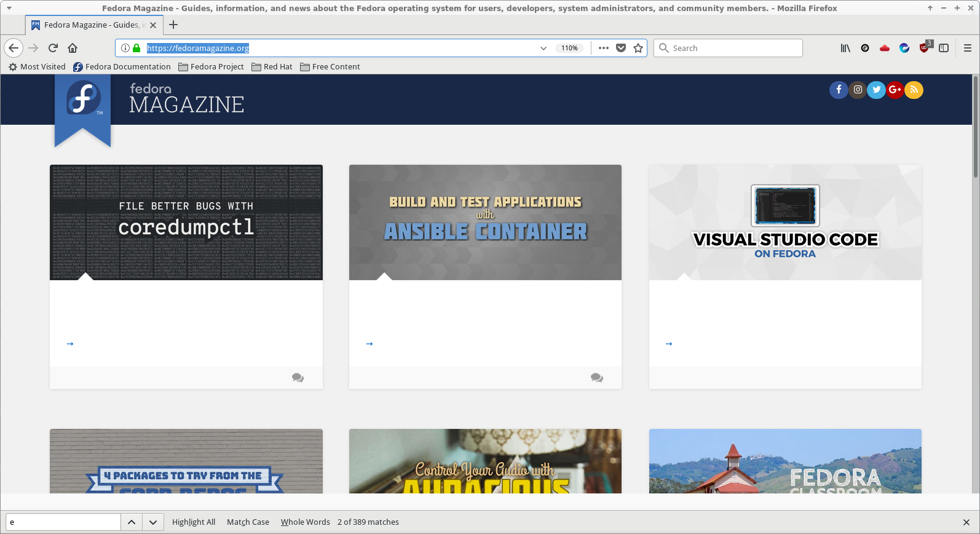Open page actions three-dot menu
The image size is (980, 534).
point(604,48)
